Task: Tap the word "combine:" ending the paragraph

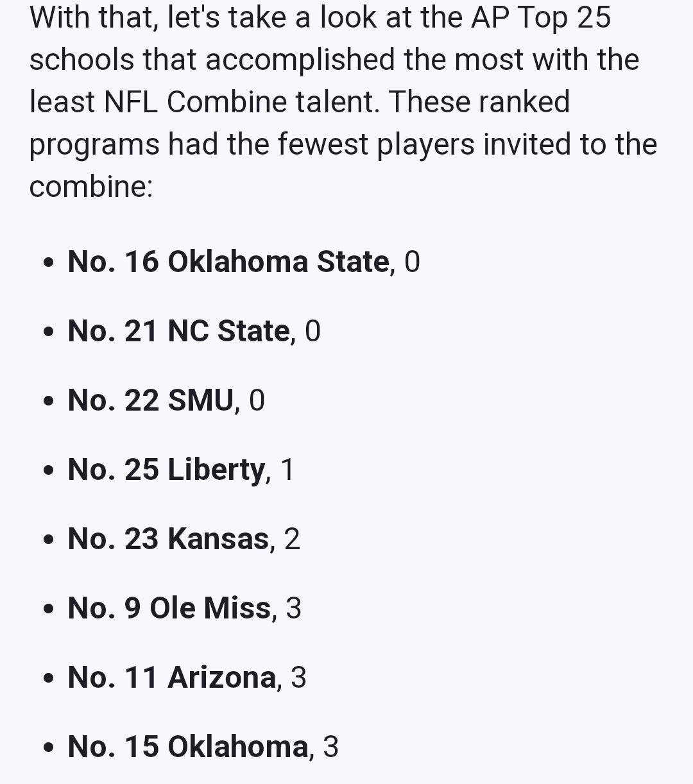Action: 91,186
